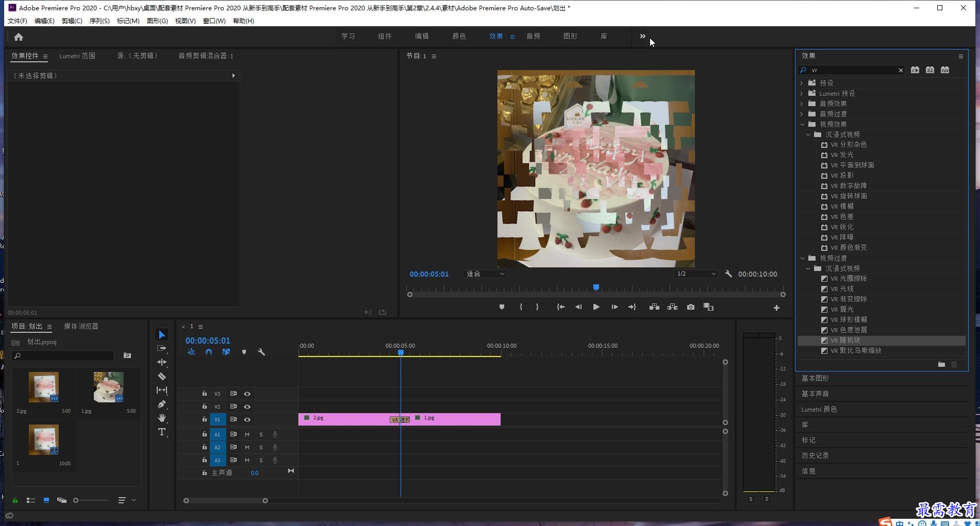Select the Selection tool arrow
This screenshot has height=526, width=980.
(162, 335)
